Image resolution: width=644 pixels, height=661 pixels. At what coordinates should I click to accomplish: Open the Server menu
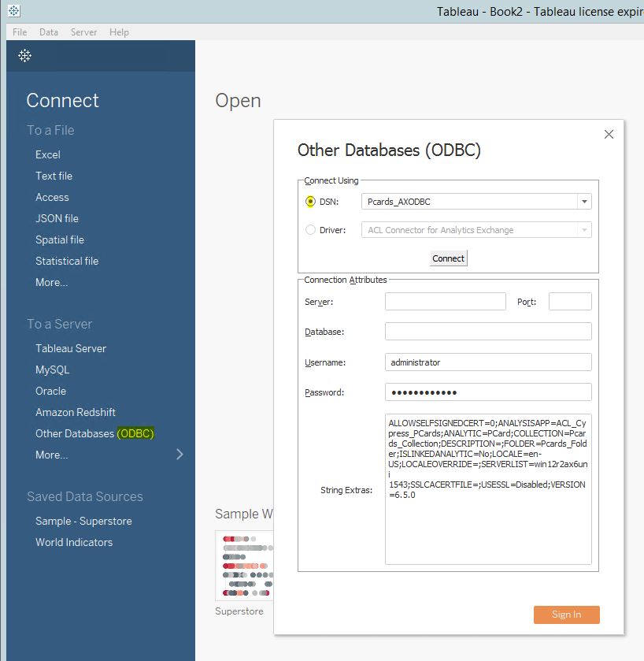(x=83, y=32)
